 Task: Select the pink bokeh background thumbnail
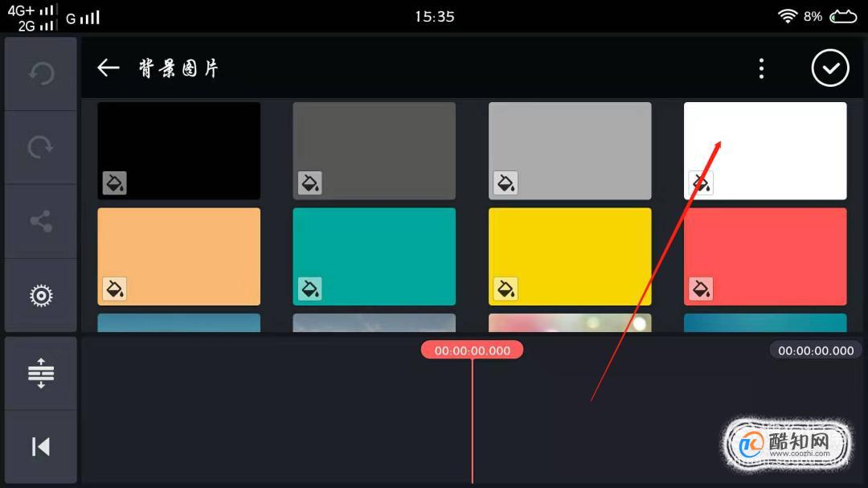pyautogui.click(x=570, y=323)
